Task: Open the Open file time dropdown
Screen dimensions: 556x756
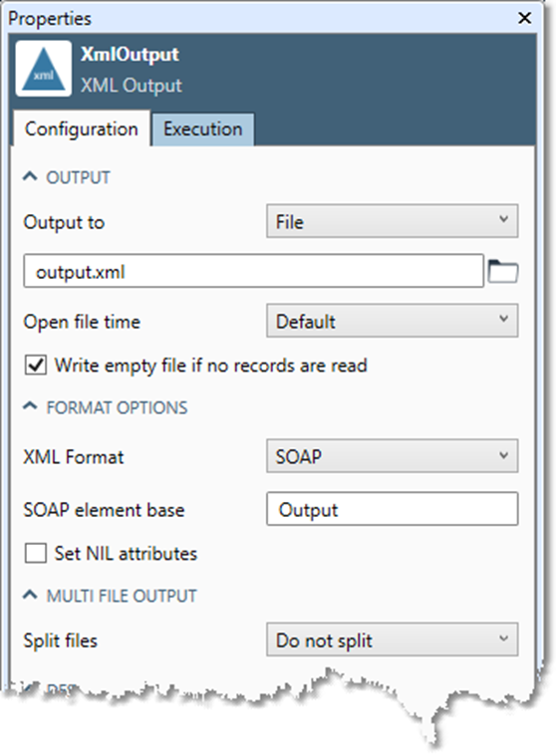Action: pyautogui.click(x=392, y=321)
